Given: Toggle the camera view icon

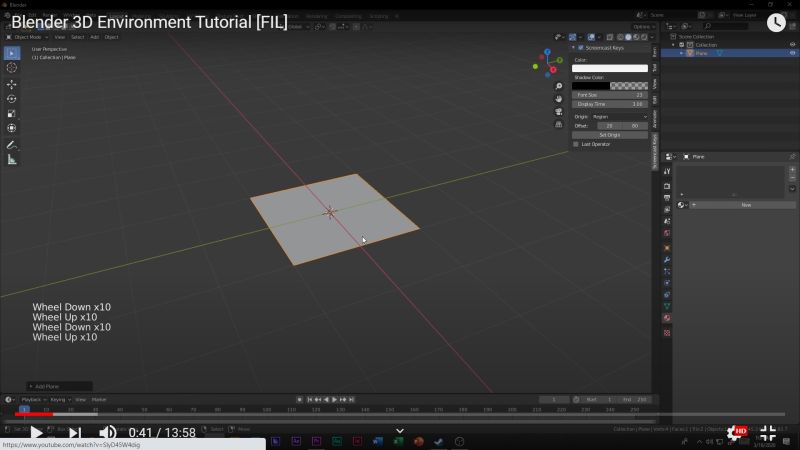Looking at the screenshot, I should point(559,112).
